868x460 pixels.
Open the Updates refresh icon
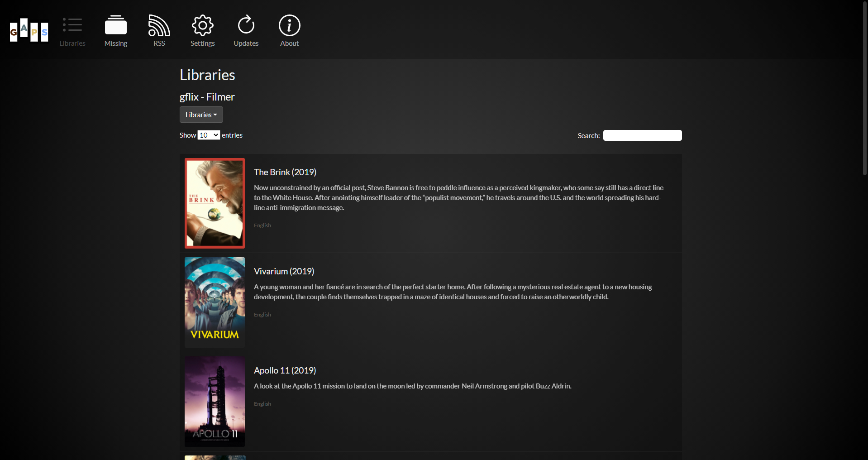tap(246, 25)
